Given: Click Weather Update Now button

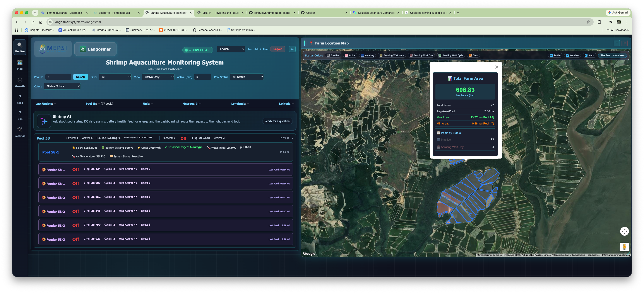Looking at the screenshot, I should tap(612, 55).
